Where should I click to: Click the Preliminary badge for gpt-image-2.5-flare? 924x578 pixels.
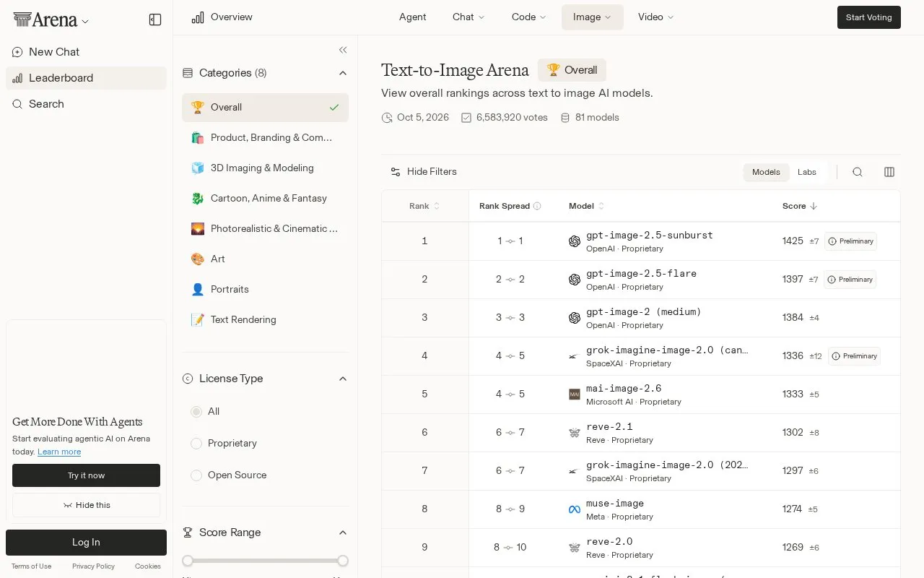click(x=850, y=280)
